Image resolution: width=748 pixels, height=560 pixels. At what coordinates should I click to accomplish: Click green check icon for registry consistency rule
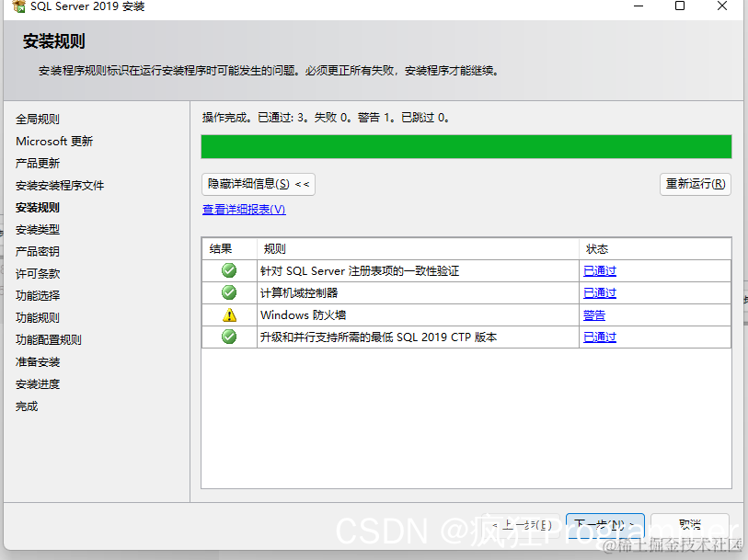click(x=229, y=270)
